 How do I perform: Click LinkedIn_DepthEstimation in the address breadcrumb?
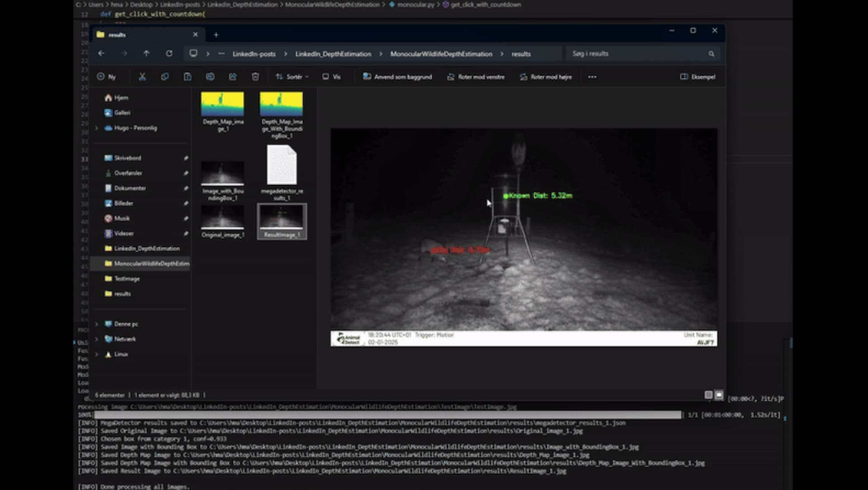pyautogui.click(x=333, y=54)
